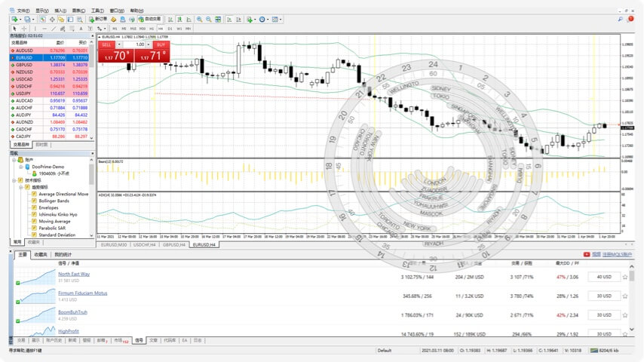Click the zoom out magnifier icon

coord(208,19)
